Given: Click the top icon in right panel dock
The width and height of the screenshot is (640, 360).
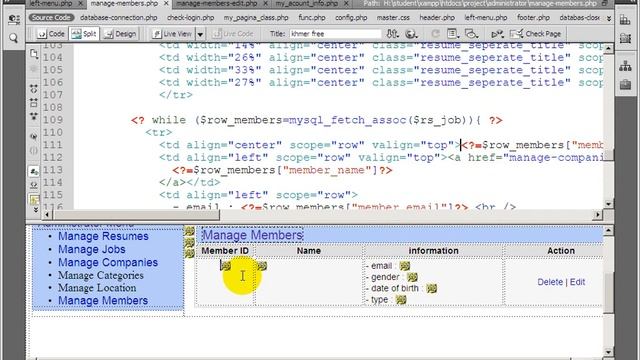Looking at the screenshot, I should [625, 20].
